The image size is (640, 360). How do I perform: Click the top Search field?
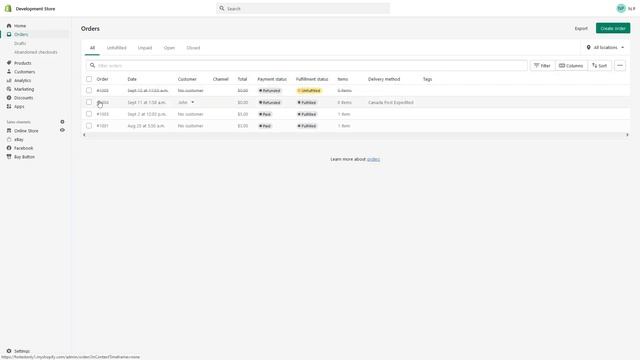303,8
